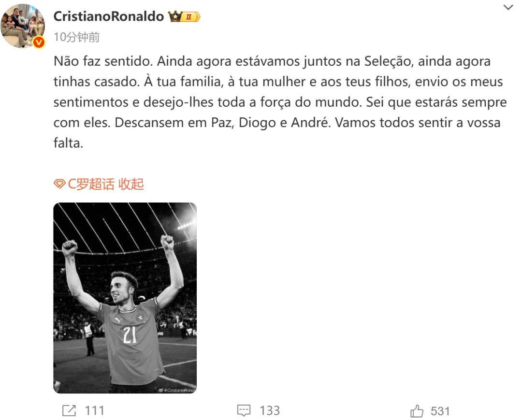Click the 531 likes count

coord(440,411)
